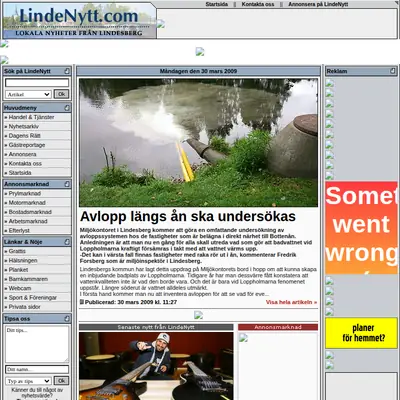Open Kontakta oss in top navigation
This screenshot has height=400, width=400.
click(258, 4)
